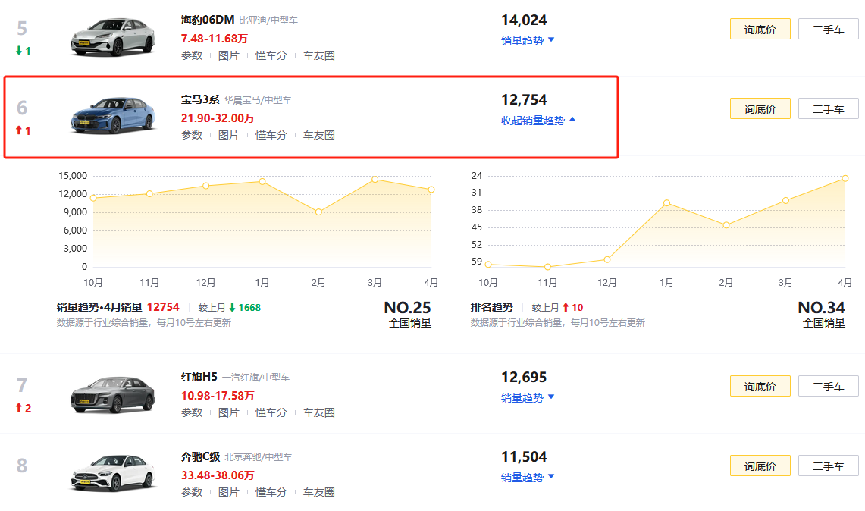Select 10月 data point on sales chart
Viewport: 865px width, 511px height.
click(x=93, y=198)
